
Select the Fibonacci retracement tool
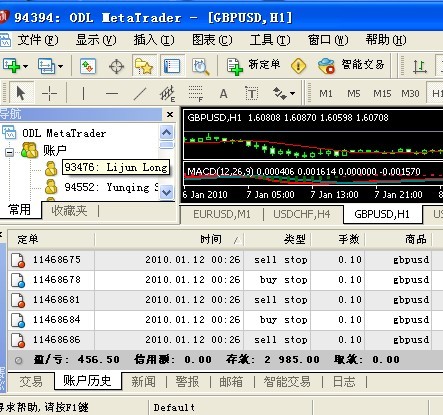coord(196,94)
